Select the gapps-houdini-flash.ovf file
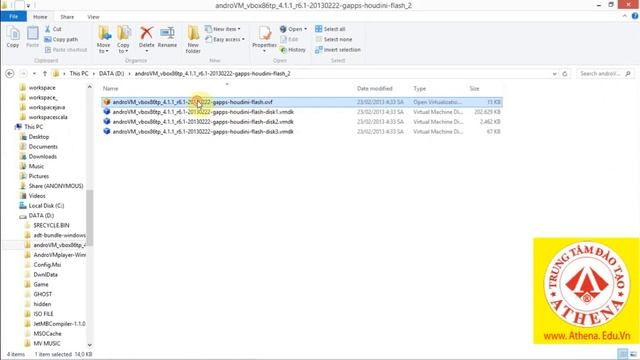The width and height of the screenshot is (640, 360). coord(302,102)
